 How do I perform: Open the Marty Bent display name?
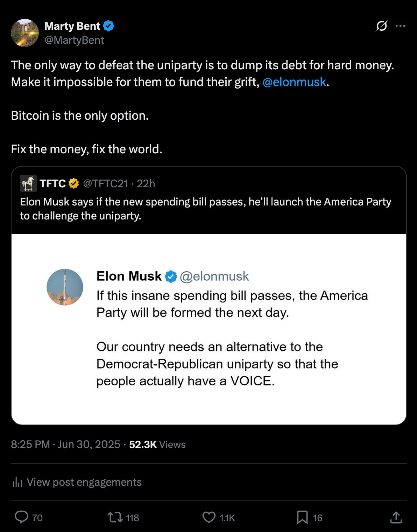72,26
